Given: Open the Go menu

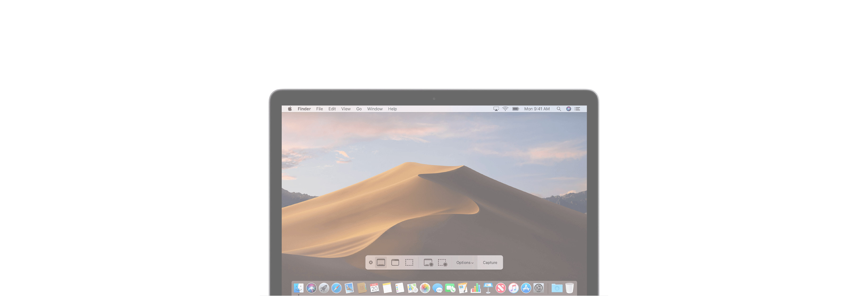Looking at the screenshot, I should 359,109.
